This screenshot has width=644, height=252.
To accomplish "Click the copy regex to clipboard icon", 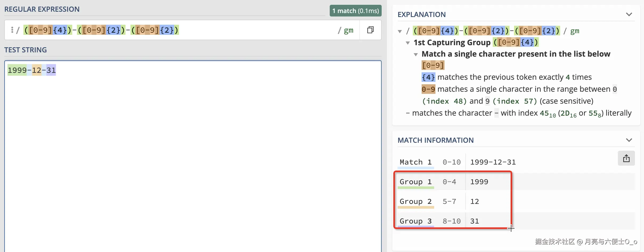I will pos(370,30).
